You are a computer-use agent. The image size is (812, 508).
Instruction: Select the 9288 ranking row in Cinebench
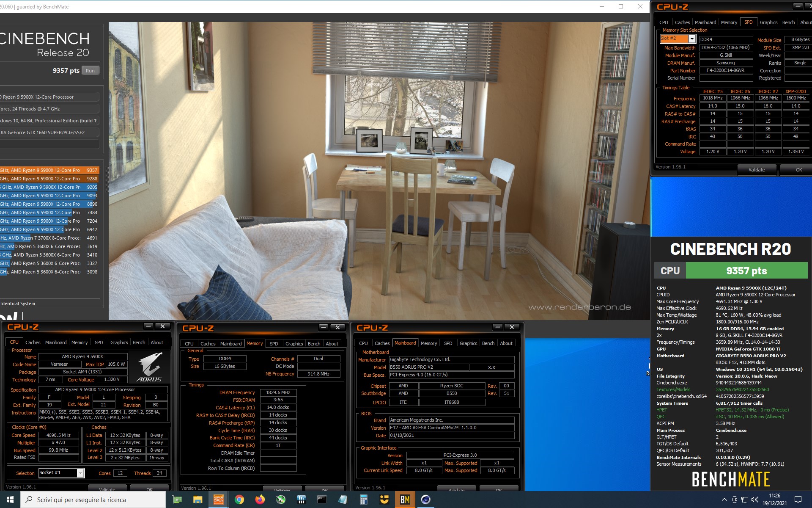point(49,179)
